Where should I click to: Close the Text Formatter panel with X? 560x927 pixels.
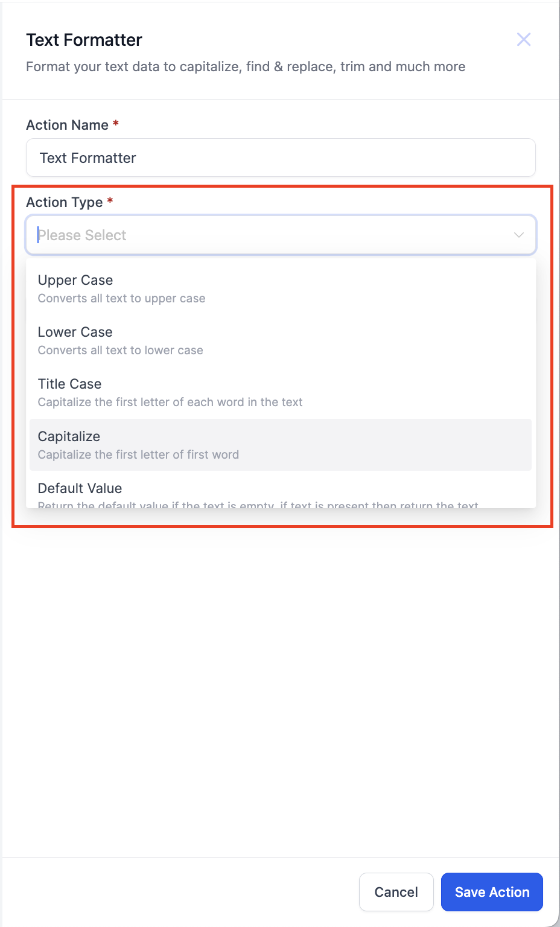524,40
